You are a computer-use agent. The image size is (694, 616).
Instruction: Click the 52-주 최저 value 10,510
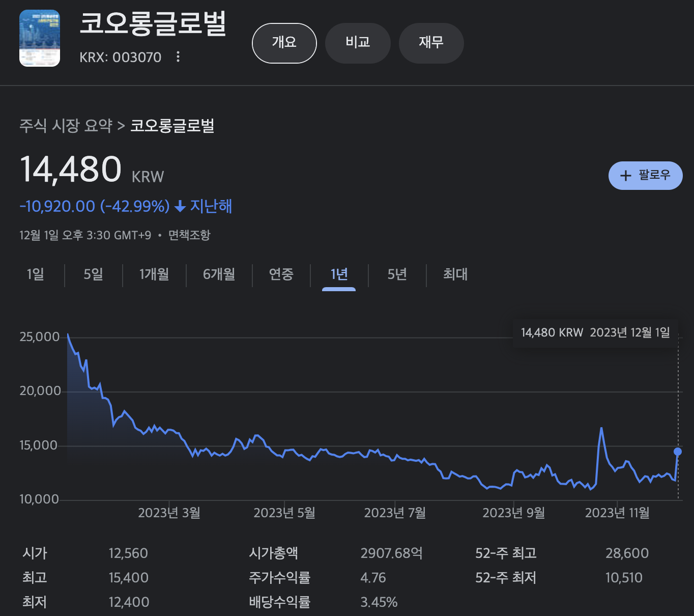click(x=624, y=578)
